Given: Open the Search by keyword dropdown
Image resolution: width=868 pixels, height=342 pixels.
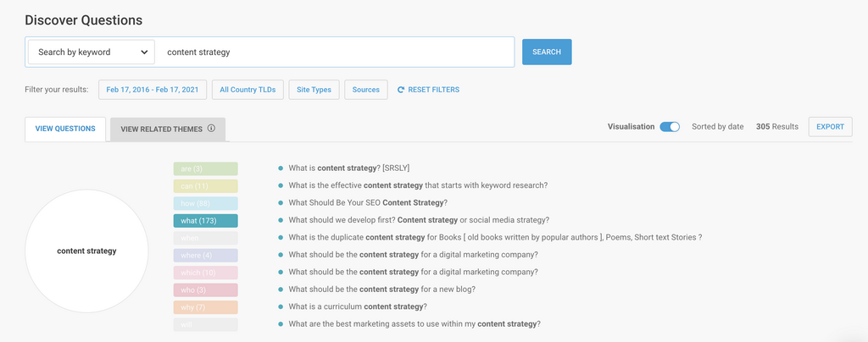Looking at the screenshot, I should tap(92, 52).
